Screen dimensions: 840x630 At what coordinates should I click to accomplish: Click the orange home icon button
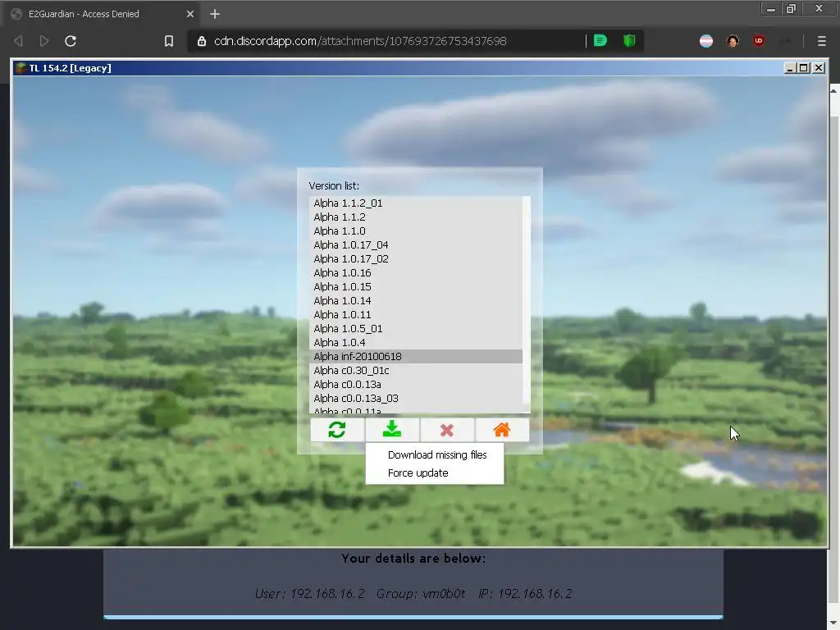coord(502,430)
